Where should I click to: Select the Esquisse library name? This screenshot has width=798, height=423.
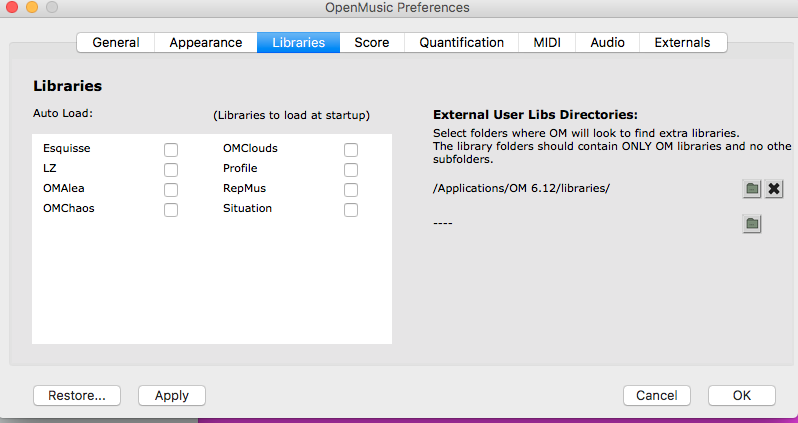pyautogui.click(x=67, y=149)
